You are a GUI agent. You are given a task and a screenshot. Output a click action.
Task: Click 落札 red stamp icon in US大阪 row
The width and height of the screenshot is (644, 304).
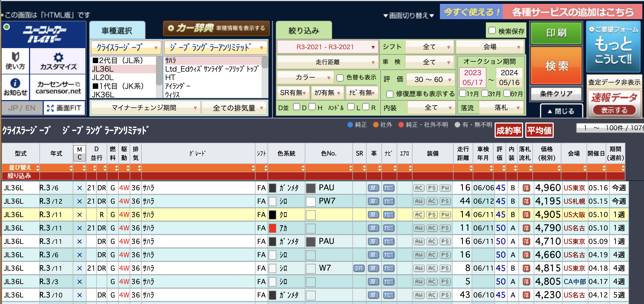pos(526,215)
